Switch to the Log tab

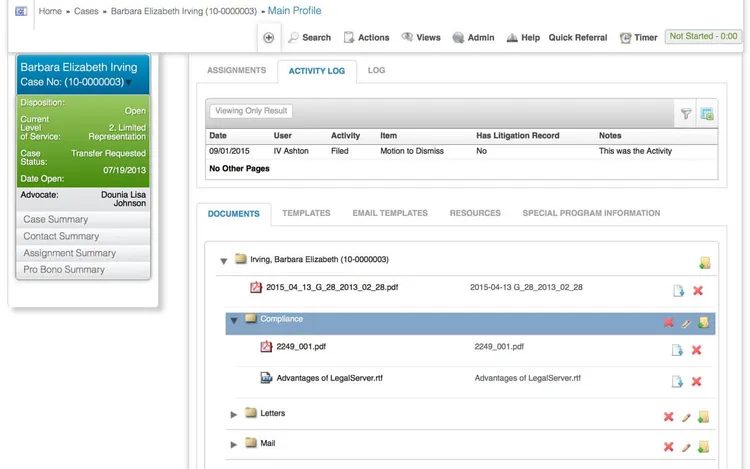point(376,70)
